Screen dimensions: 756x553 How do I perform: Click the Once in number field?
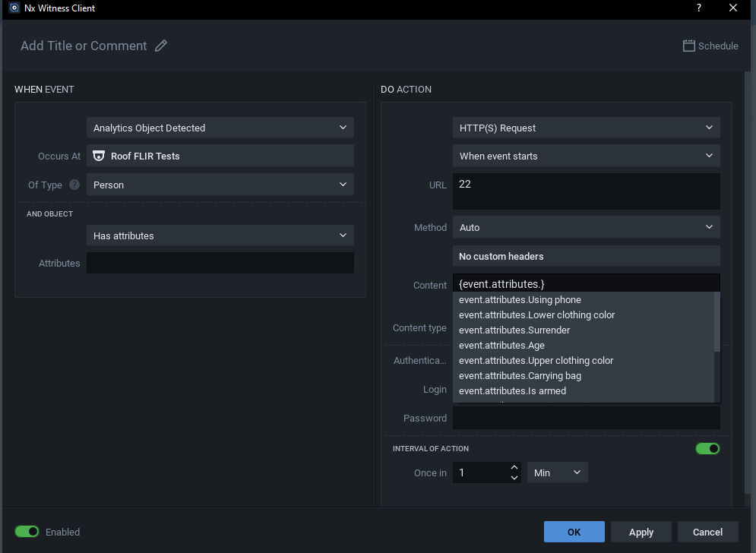481,472
